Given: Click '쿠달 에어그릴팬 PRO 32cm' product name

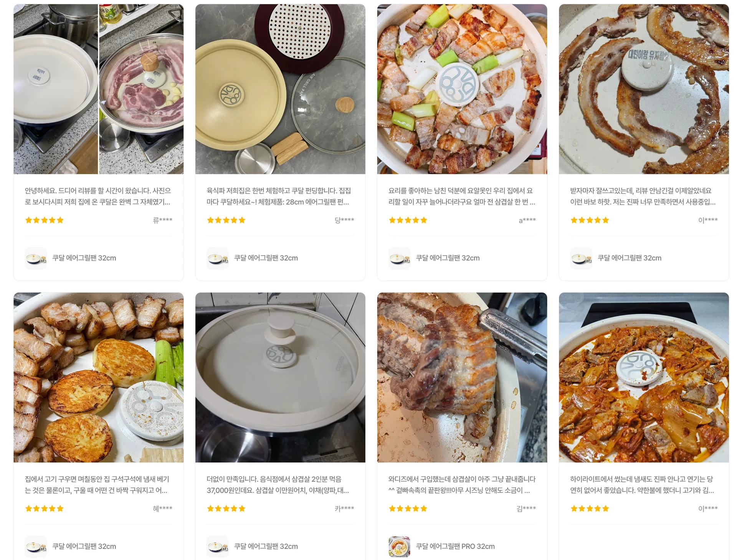Looking at the screenshot, I should click(455, 546).
